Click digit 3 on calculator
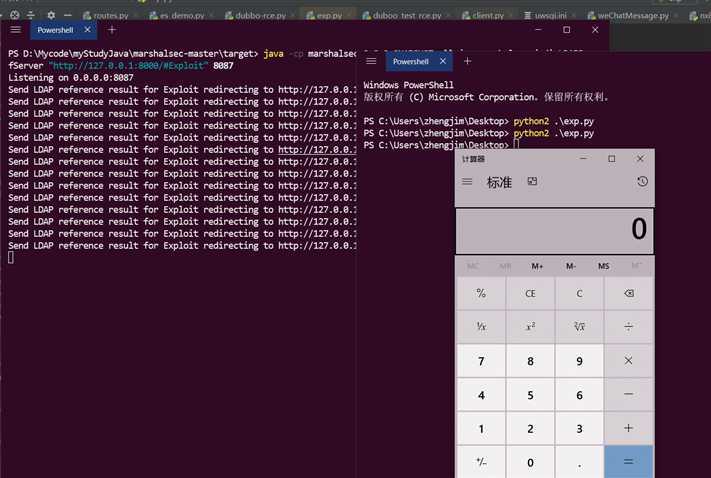 (x=579, y=428)
